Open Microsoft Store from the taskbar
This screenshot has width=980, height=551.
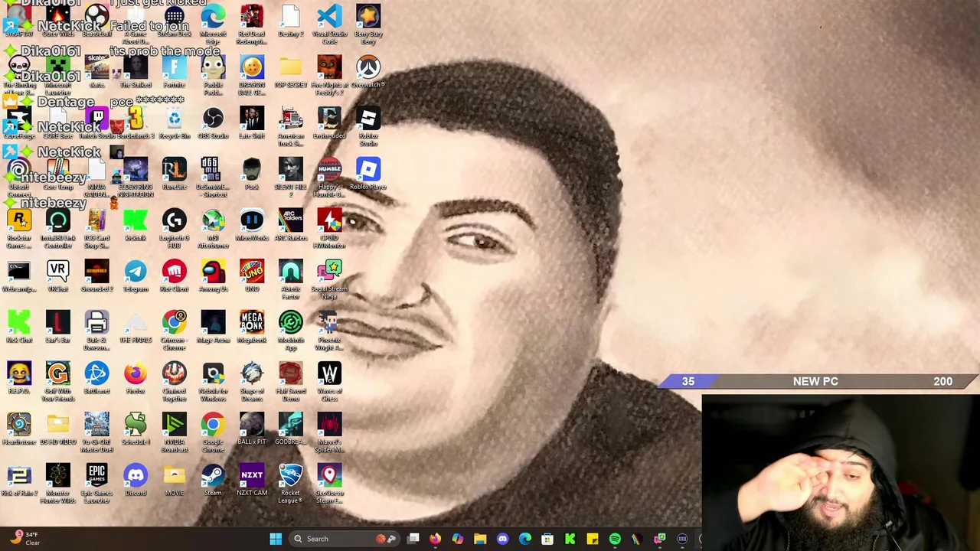click(547, 539)
